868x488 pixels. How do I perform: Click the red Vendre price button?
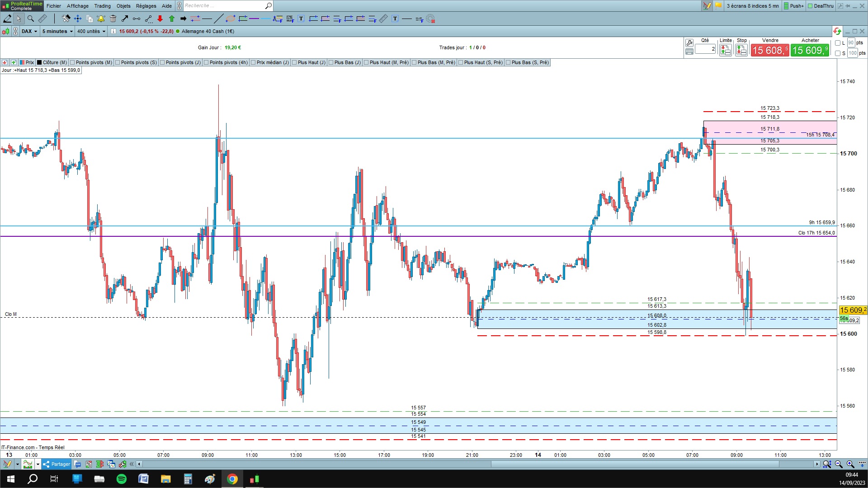769,50
